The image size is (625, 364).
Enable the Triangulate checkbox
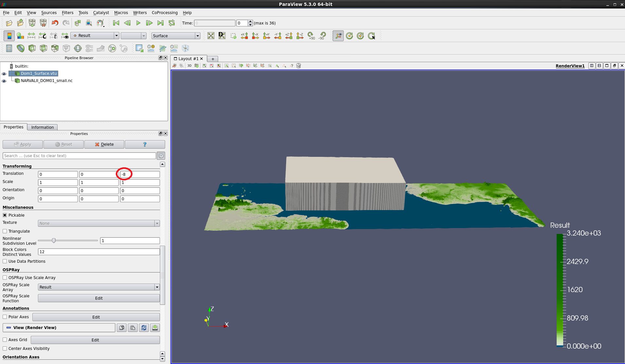tap(5, 231)
